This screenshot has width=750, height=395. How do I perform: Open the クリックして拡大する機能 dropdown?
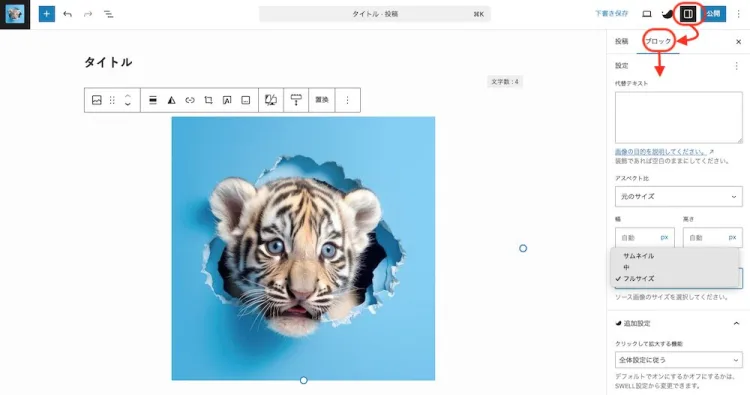679,360
